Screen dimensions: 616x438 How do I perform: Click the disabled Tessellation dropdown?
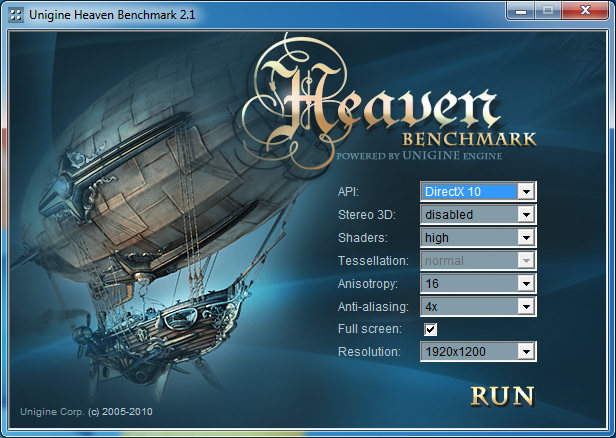click(478, 260)
